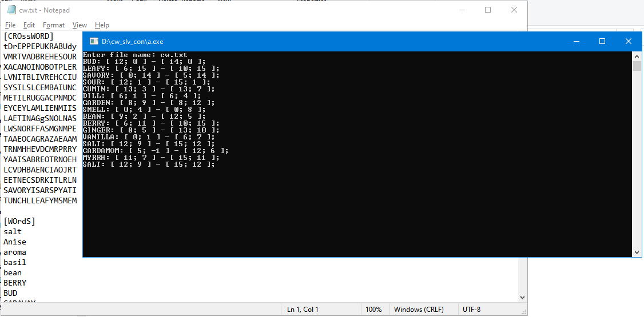
Task: Click the grid row 'SAVORYISARSPYATI'
Action: tap(40, 191)
